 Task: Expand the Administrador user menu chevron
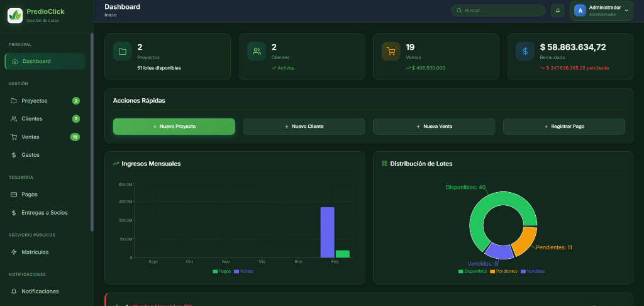pyautogui.click(x=626, y=11)
